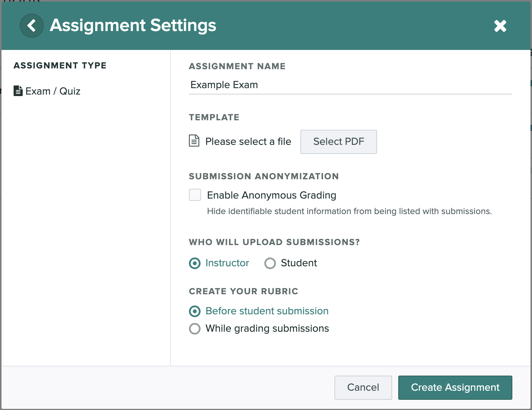Click the Cancel button

point(363,387)
